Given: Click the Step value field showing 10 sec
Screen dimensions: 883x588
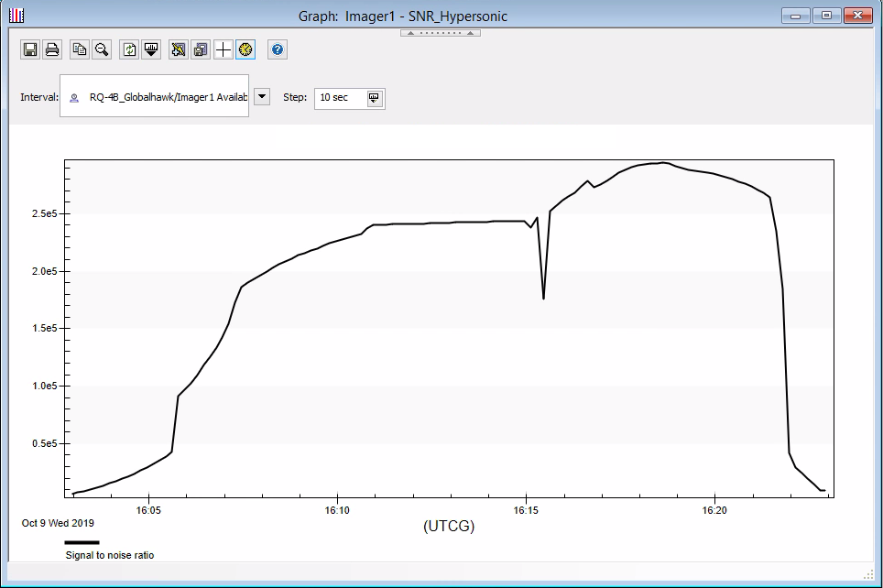Looking at the screenshot, I should 339,98.
